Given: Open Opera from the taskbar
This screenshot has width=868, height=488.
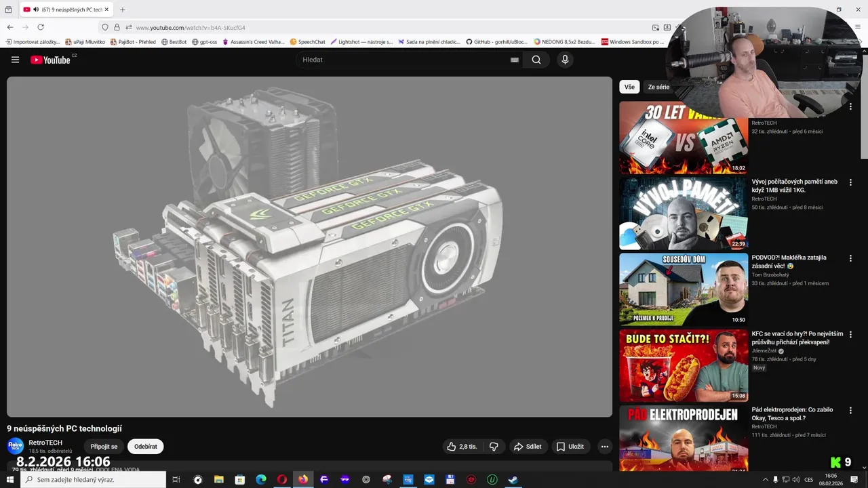Looking at the screenshot, I should click(x=282, y=479).
